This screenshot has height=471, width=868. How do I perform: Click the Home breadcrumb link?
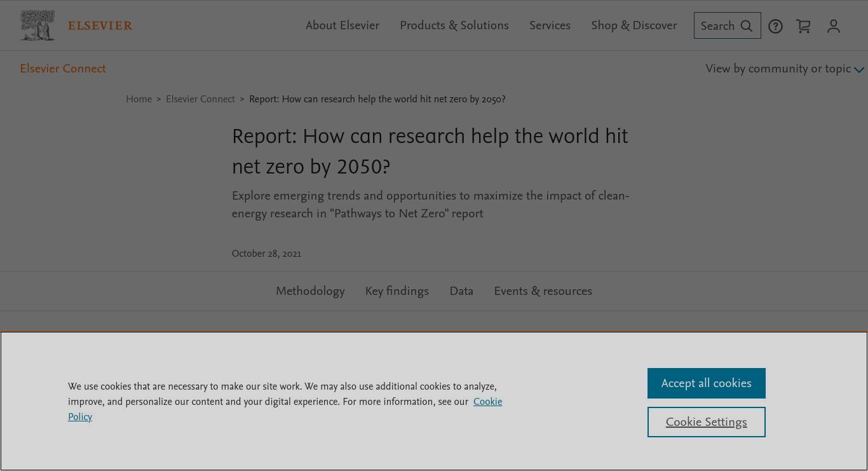(x=139, y=99)
